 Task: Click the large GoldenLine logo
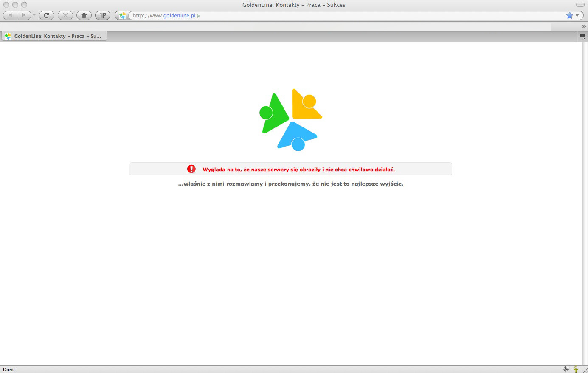(291, 120)
